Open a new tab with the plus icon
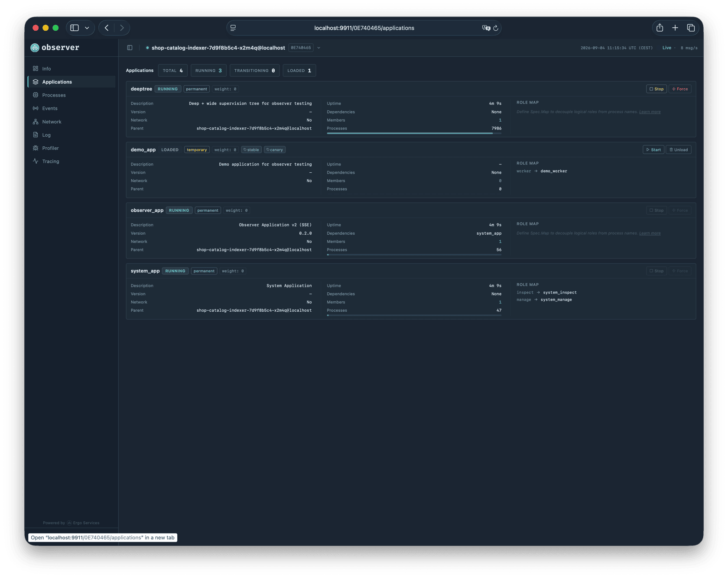This screenshot has height=578, width=728. point(675,28)
